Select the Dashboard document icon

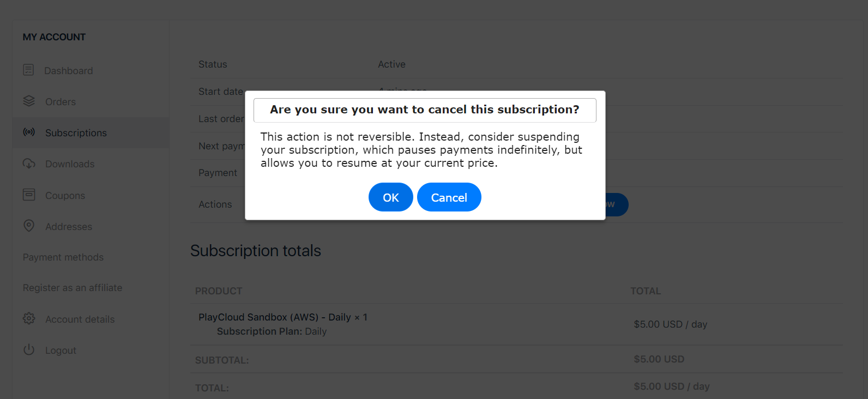pyautogui.click(x=28, y=70)
